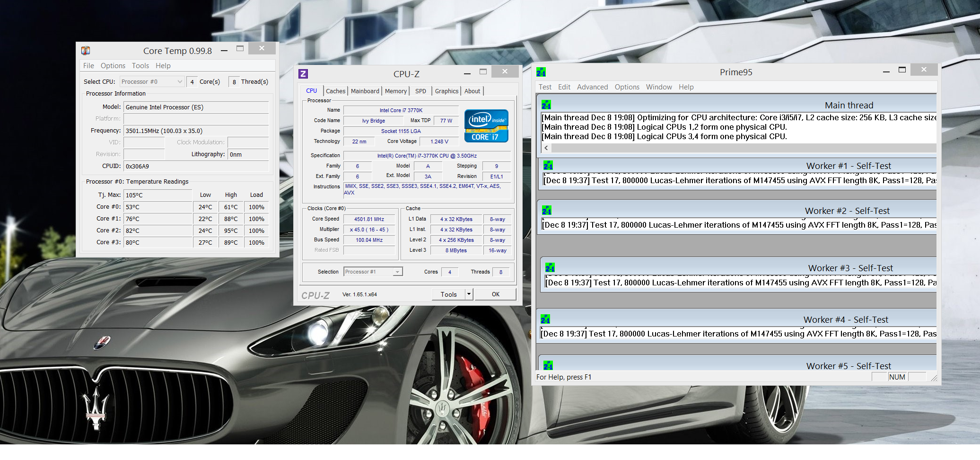Click the Core Voltage value 1.248 V

(x=439, y=142)
